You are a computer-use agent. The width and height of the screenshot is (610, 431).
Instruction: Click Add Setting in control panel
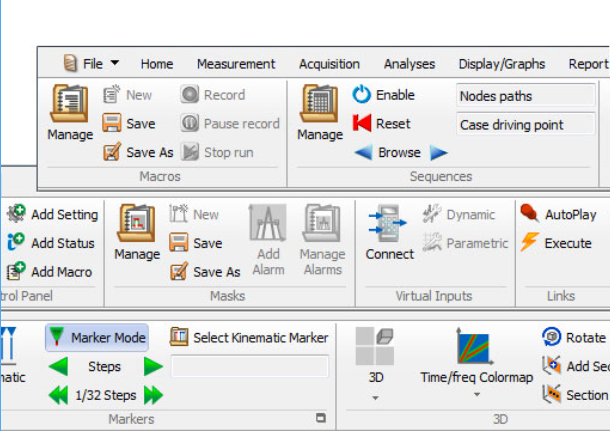click(53, 214)
